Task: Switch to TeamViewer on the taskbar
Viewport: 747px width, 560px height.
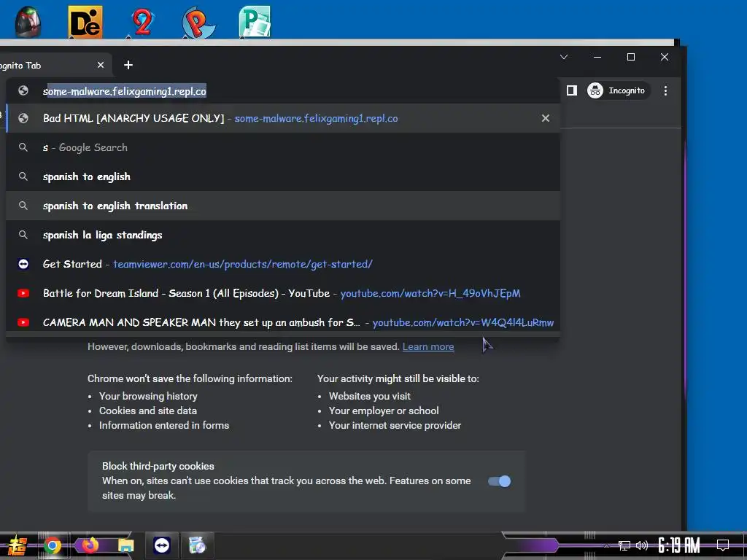Action: 162,545
